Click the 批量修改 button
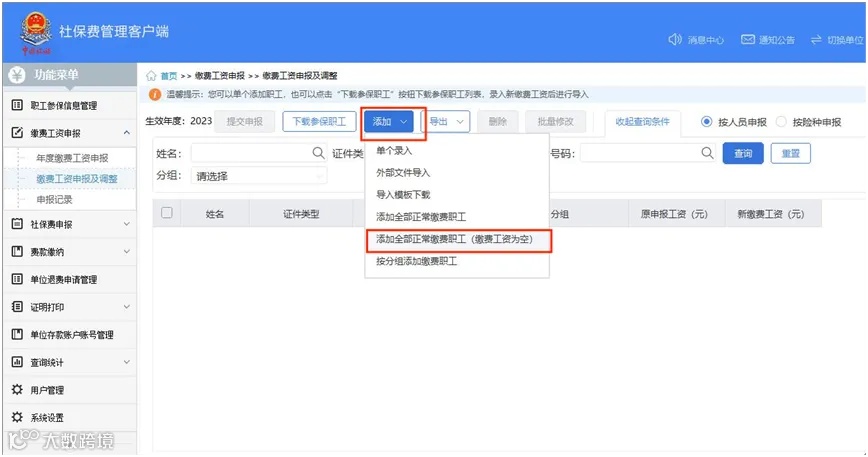This screenshot has height=457, width=868. point(555,122)
